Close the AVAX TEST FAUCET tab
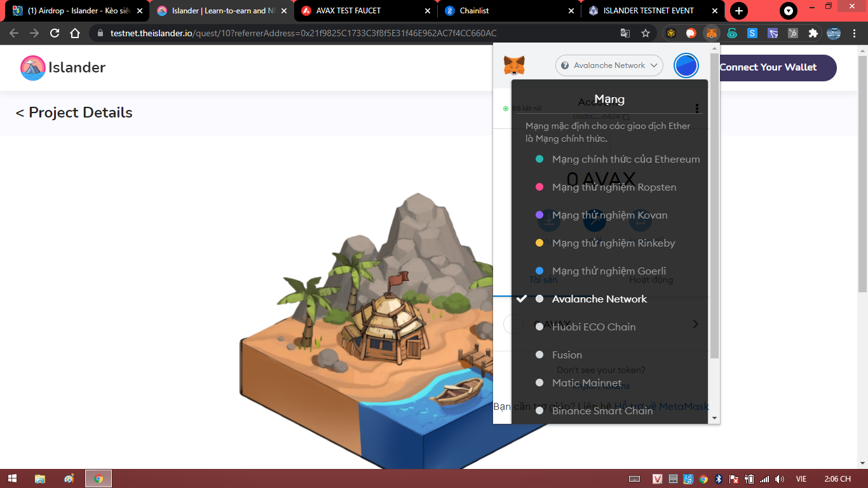Screen dimensions: 868x488 tap(426, 11)
